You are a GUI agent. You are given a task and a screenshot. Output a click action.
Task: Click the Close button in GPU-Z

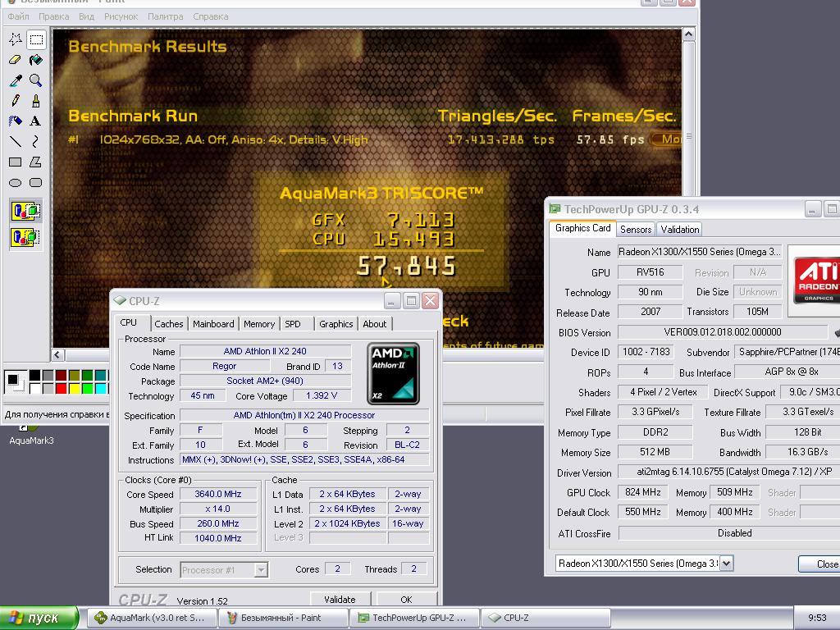(x=820, y=564)
